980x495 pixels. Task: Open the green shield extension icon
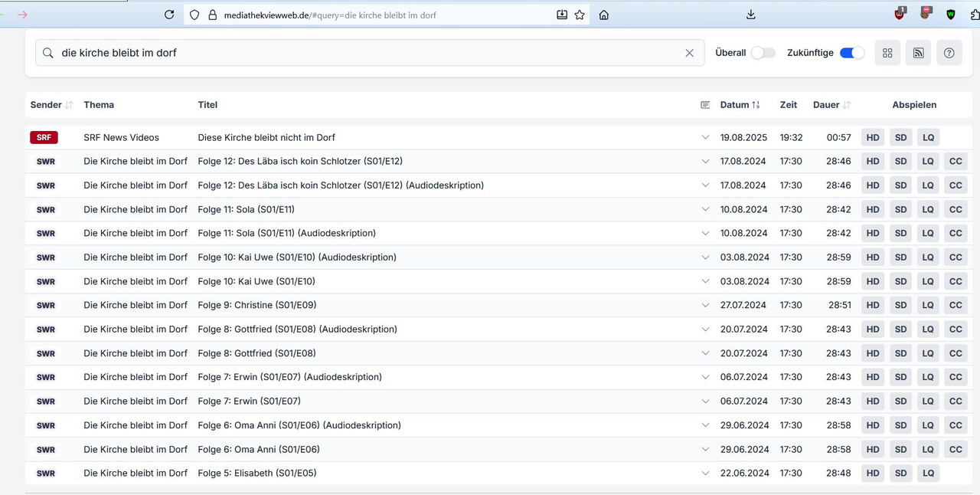(x=951, y=15)
